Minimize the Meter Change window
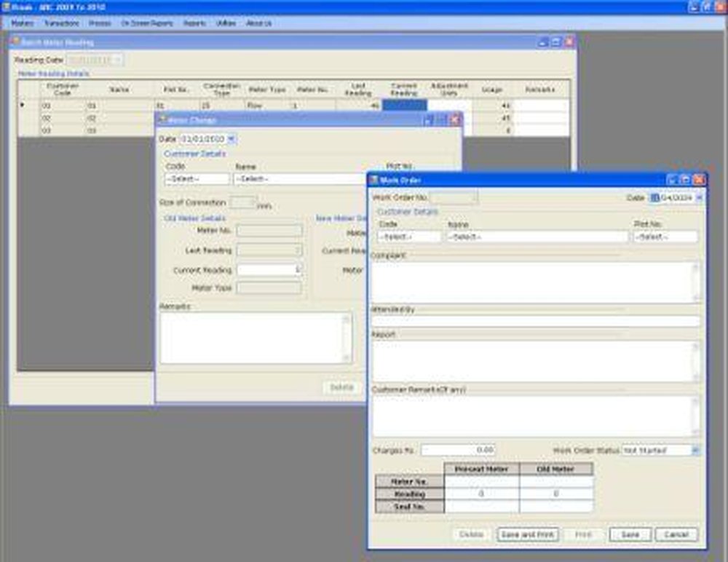The height and width of the screenshot is (562, 728). point(428,120)
